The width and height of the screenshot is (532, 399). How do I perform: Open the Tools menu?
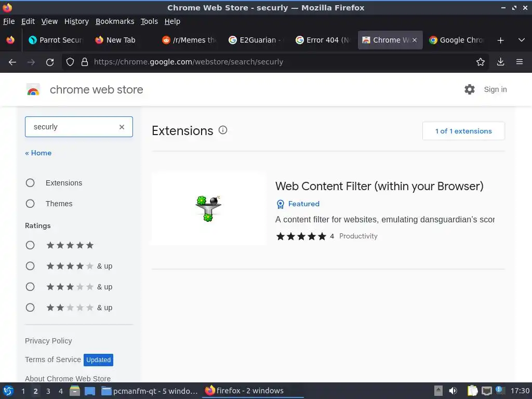pyautogui.click(x=149, y=21)
